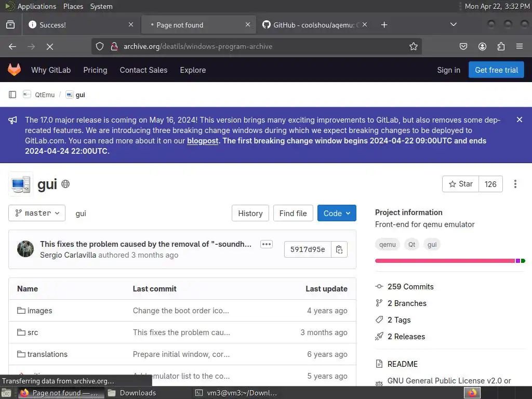The image size is (532, 399).
Task: Click the repository languages bar
Action: click(x=450, y=261)
